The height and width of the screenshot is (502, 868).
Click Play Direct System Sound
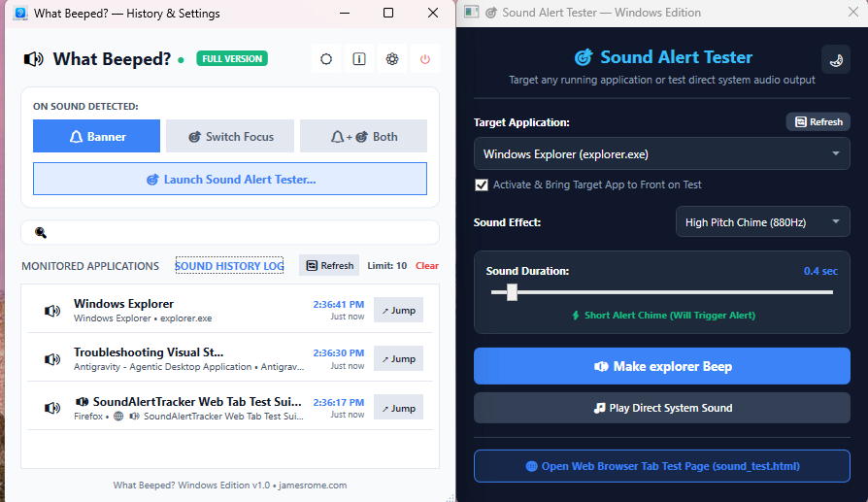(662, 408)
